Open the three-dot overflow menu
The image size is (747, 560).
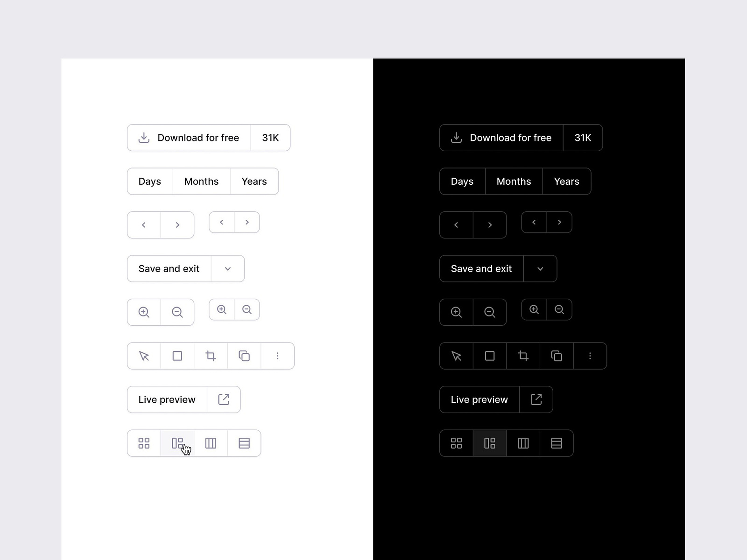(x=278, y=356)
